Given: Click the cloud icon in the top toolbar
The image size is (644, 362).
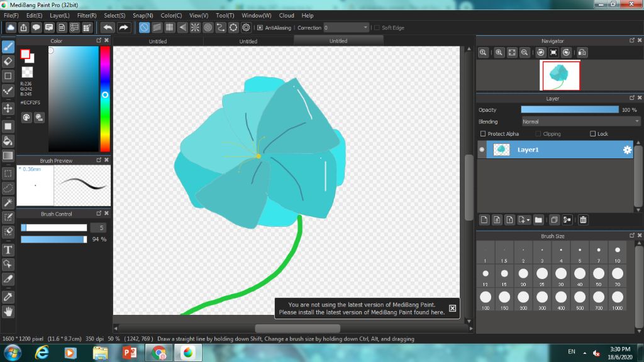Looking at the screenshot, I should (x=11, y=28).
